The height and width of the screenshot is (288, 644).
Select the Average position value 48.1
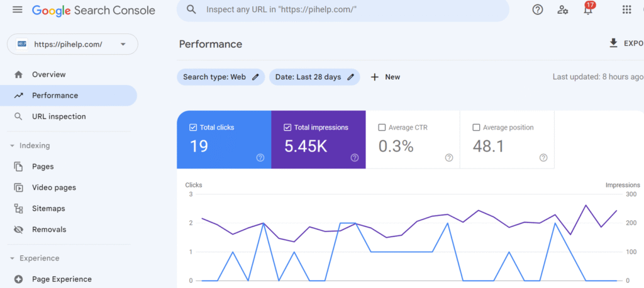(x=488, y=146)
